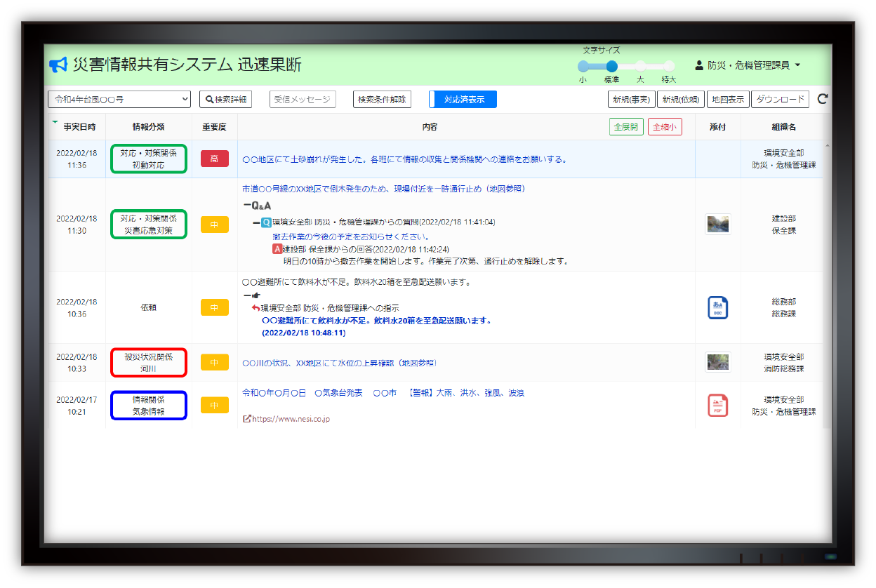876x588 pixels.
Task: Set font size slider to 大
Action: [640, 66]
